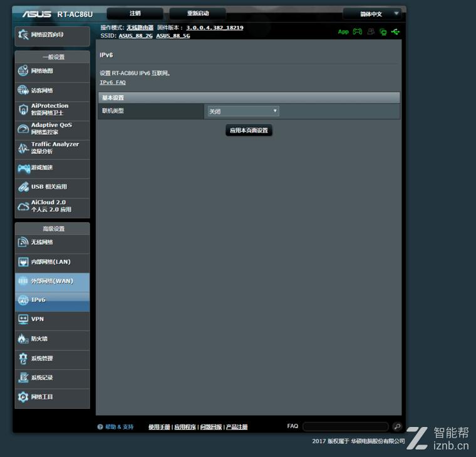The image size is (476, 457).
Task: Open network tools cog icon
Action: click(23, 397)
